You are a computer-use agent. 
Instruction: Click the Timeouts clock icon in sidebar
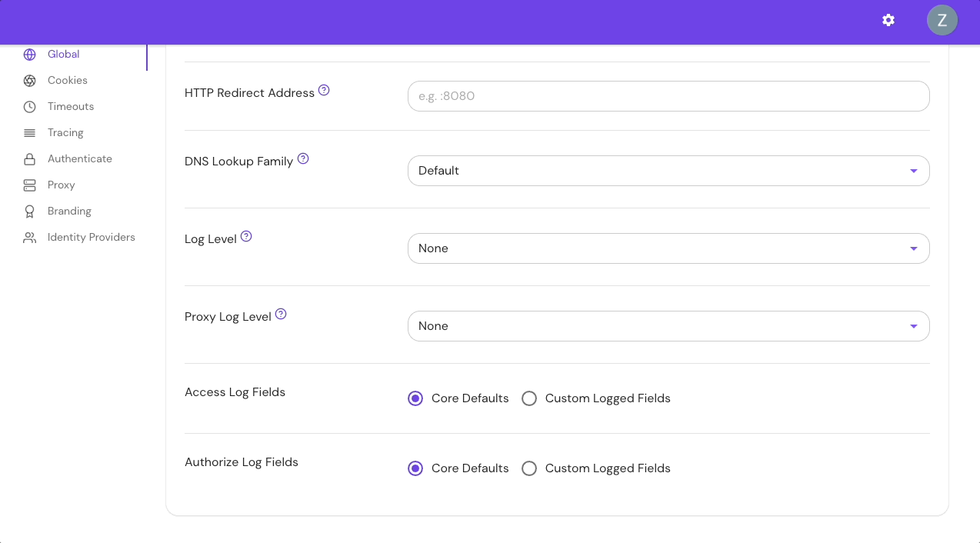[x=30, y=107]
